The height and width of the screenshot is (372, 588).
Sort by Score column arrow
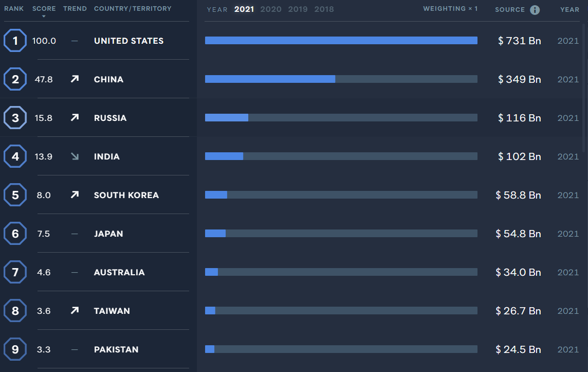tap(44, 16)
